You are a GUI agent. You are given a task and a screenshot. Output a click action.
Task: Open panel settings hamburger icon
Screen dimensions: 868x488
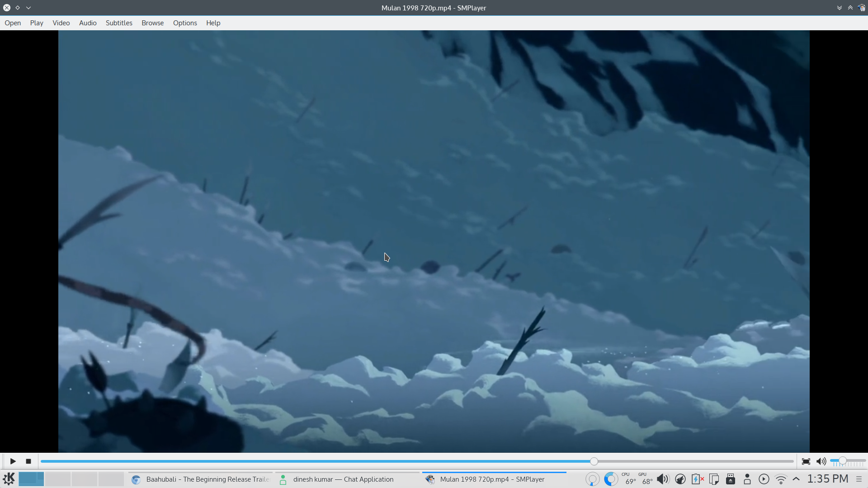click(859, 479)
